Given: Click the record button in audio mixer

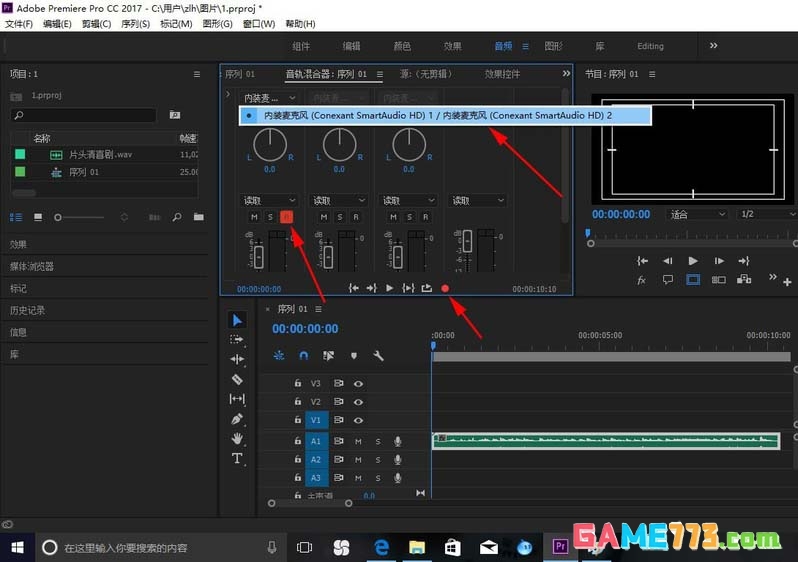Looking at the screenshot, I should 445,288.
